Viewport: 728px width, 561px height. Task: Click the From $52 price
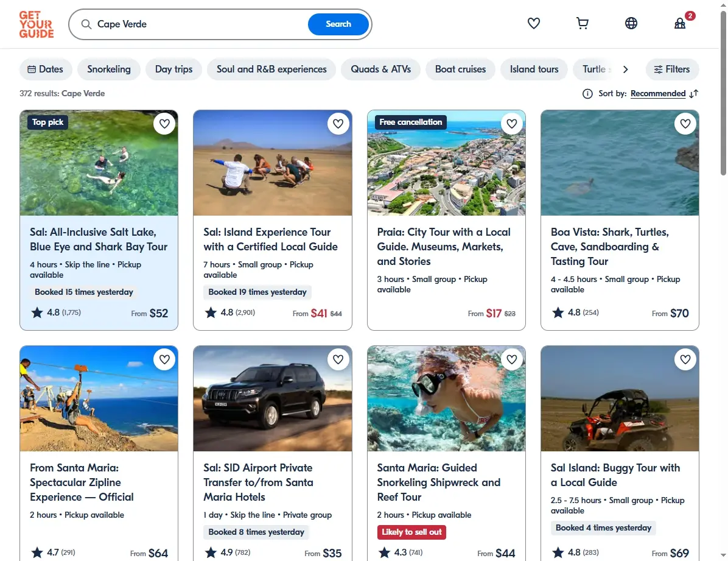click(x=150, y=313)
